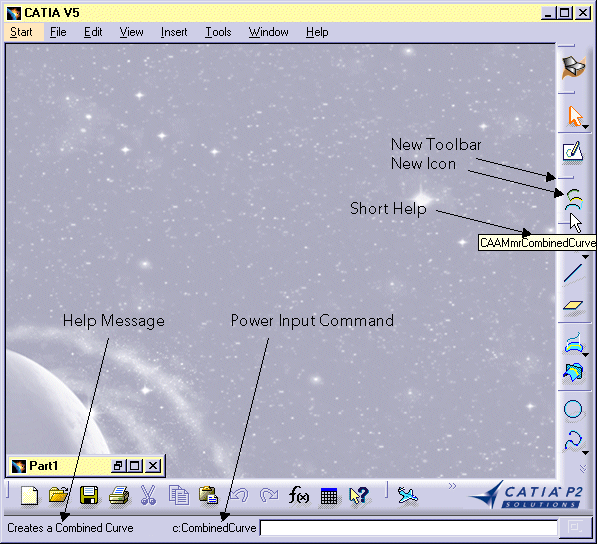Restore the Part1 window
Screen dimensions: 597x544
[x=118, y=466]
